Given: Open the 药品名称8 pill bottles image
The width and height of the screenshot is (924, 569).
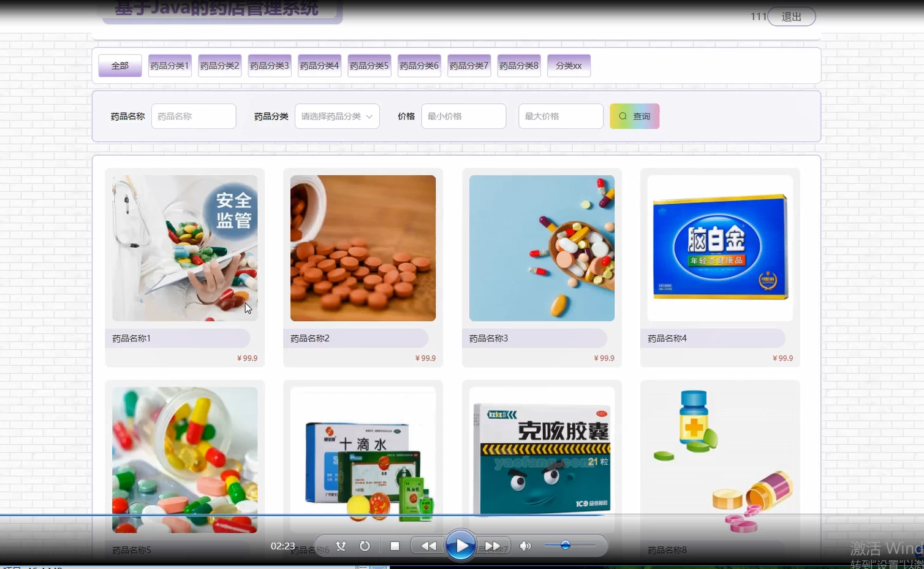Looking at the screenshot, I should coord(721,460).
